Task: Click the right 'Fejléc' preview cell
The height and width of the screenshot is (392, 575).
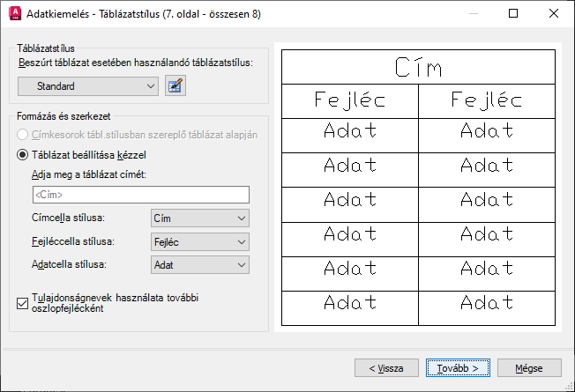Action: tap(486, 101)
